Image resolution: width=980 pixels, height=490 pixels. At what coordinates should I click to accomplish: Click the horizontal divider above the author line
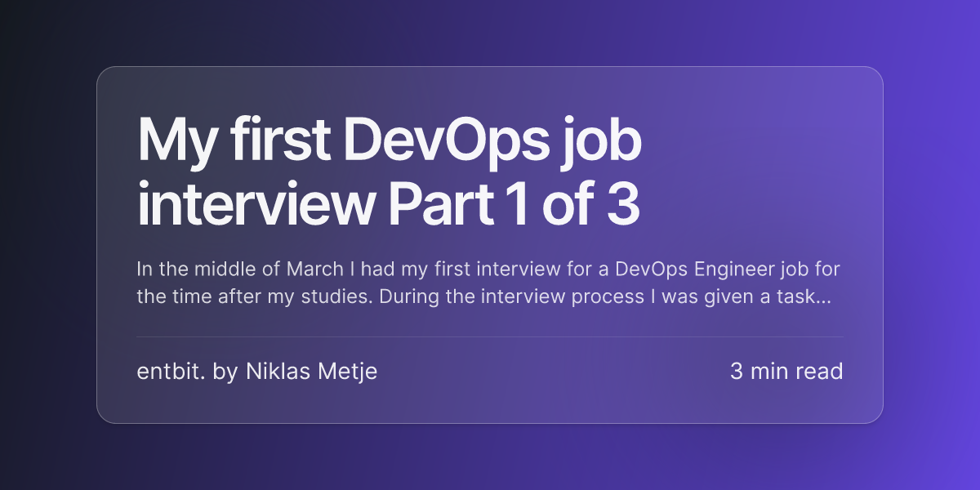490,336
